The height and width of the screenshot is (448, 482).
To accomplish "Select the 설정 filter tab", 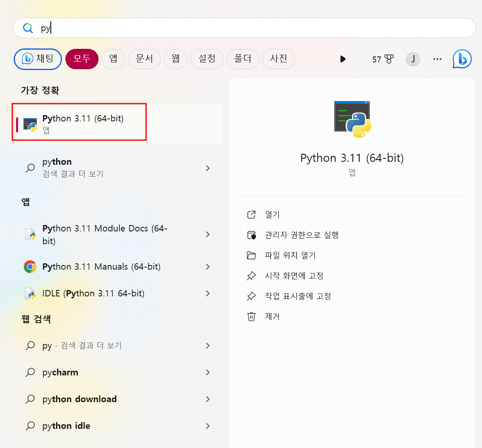I will click(x=207, y=59).
